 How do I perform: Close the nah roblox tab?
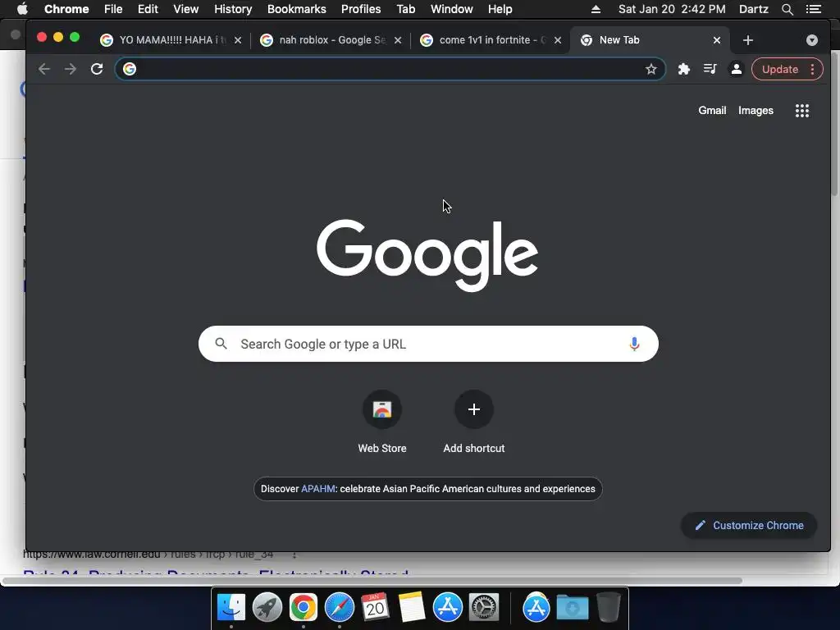click(x=398, y=40)
